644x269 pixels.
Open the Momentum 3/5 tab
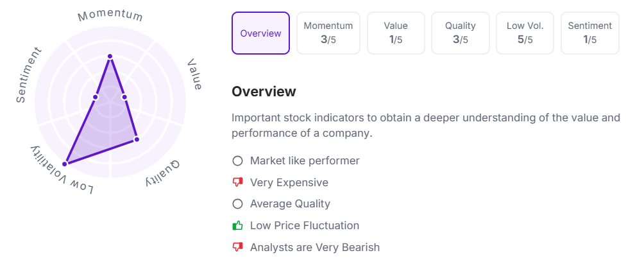click(x=328, y=33)
